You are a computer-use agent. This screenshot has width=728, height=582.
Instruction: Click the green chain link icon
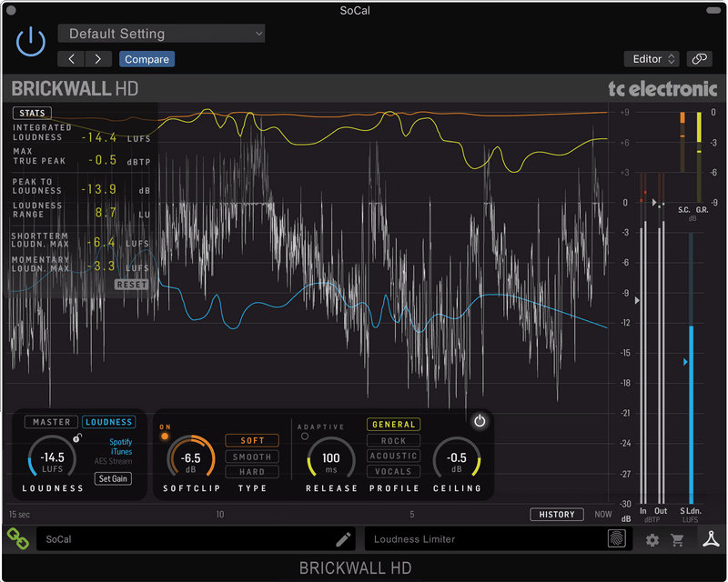pos(17,539)
